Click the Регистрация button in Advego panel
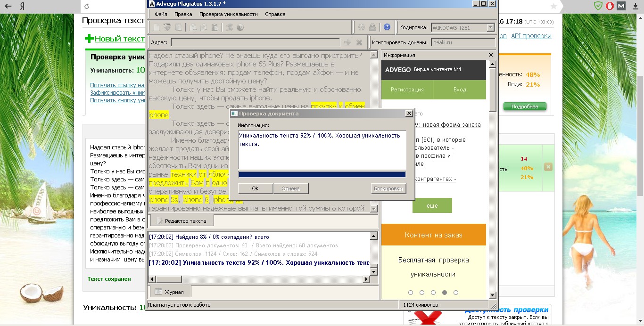Image resolution: width=644 pixels, height=326 pixels. pyautogui.click(x=407, y=90)
